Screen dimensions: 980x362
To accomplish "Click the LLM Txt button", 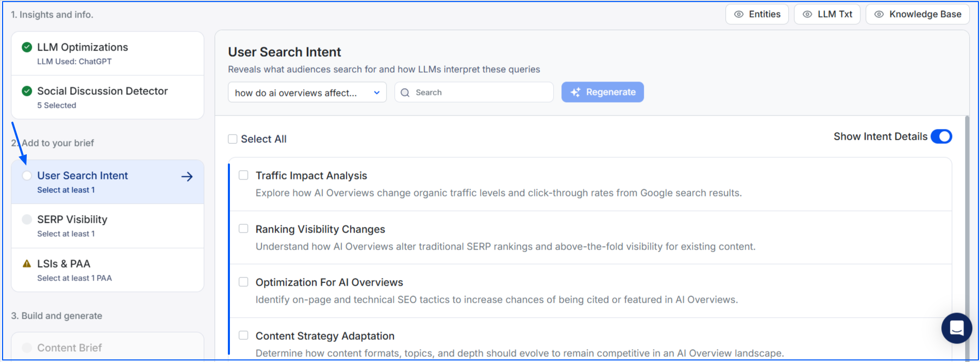I will pyautogui.click(x=827, y=14).
